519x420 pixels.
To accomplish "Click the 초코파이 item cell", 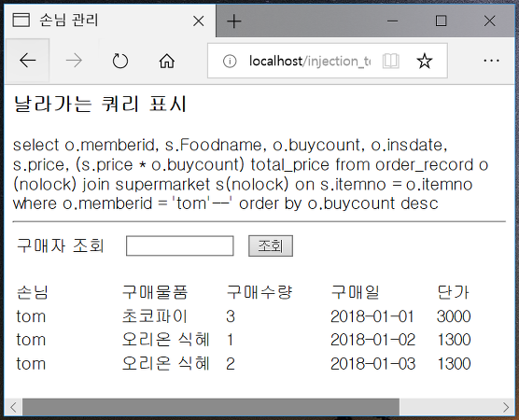I will click(x=155, y=316).
